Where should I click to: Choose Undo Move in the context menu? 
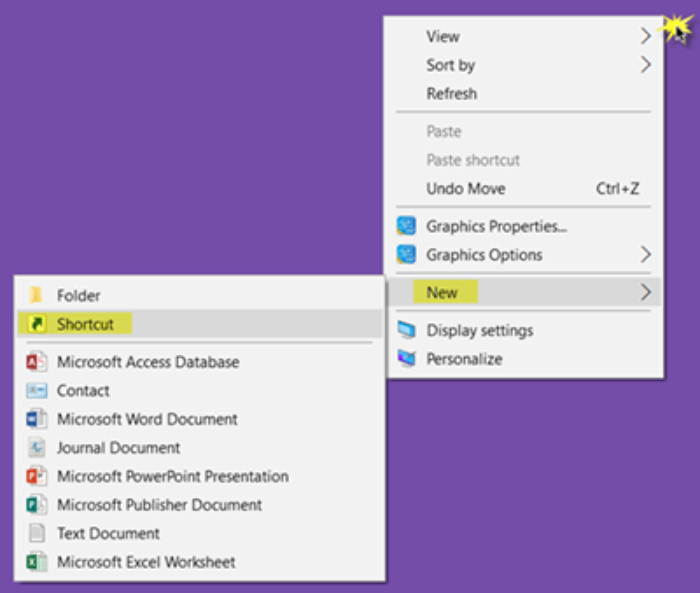click(466, 188)
